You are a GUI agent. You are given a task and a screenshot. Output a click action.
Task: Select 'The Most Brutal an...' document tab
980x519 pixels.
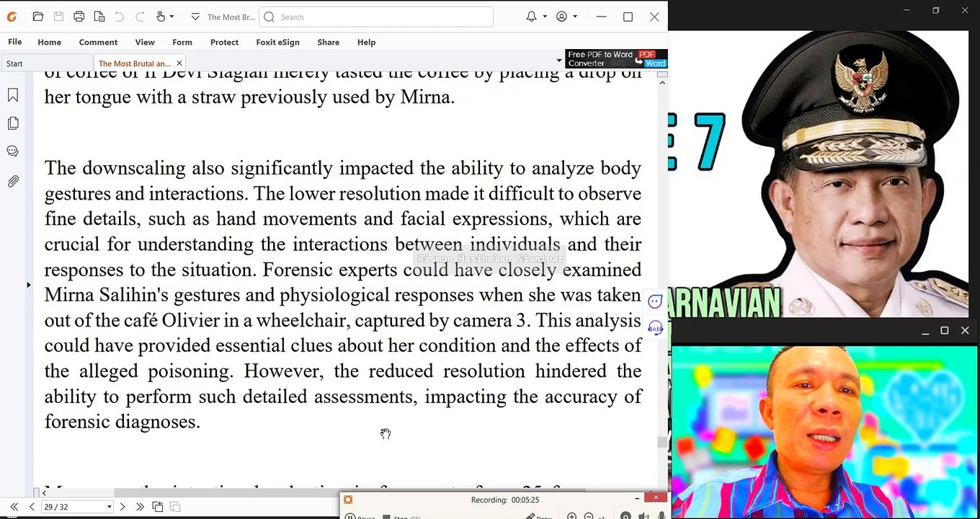[x=135, y=63]
